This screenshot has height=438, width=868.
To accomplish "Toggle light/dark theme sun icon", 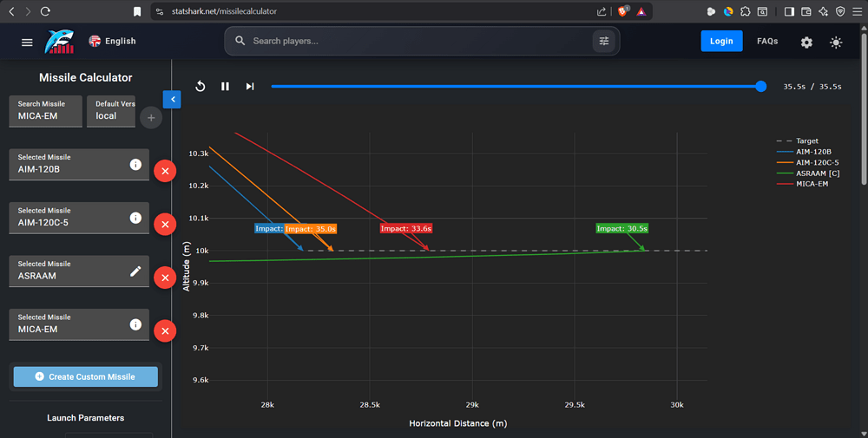I will tap(836, 42).
